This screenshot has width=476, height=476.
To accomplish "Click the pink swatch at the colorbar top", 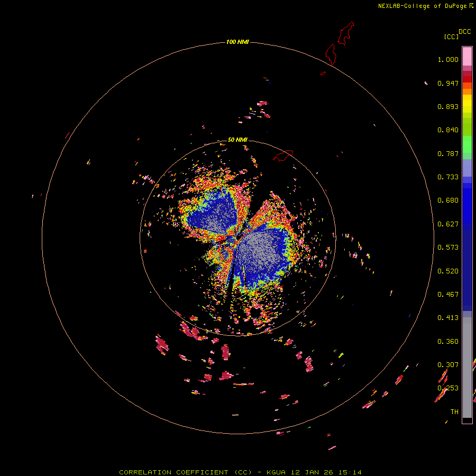I will coord(467,56).
